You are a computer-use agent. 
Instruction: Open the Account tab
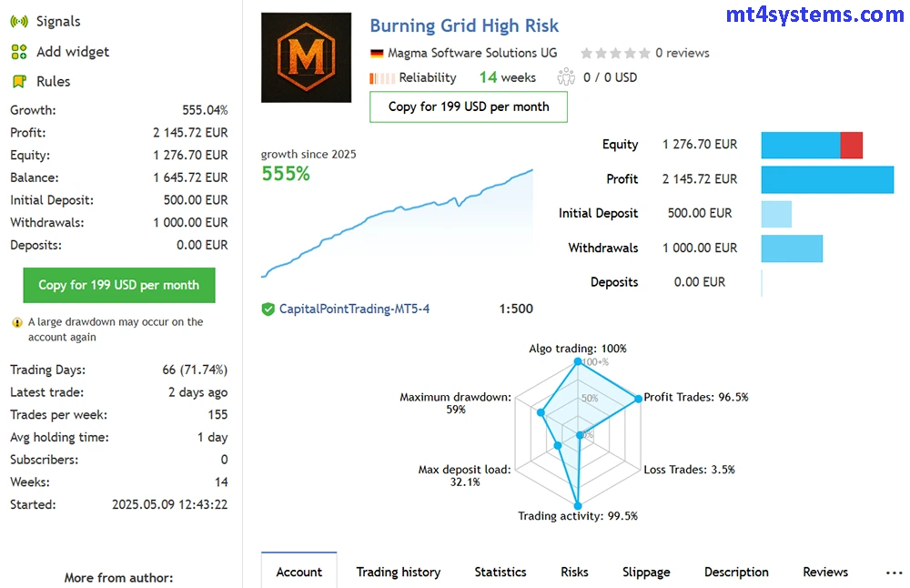coord(298,573)
